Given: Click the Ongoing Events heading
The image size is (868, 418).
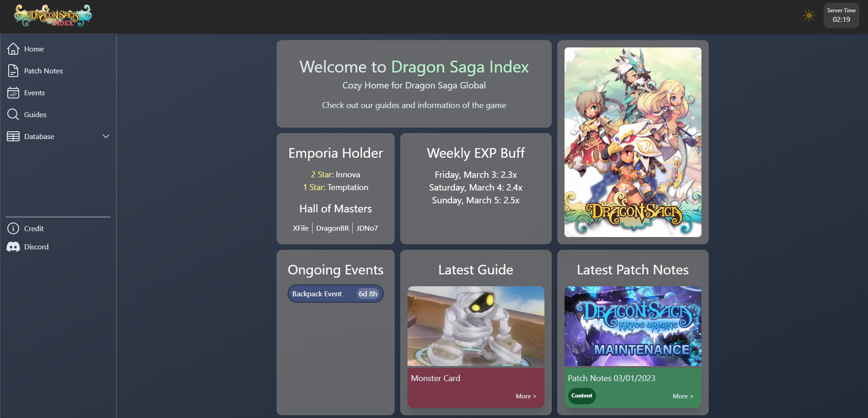Looking at the screenshot, I should 335,270.
